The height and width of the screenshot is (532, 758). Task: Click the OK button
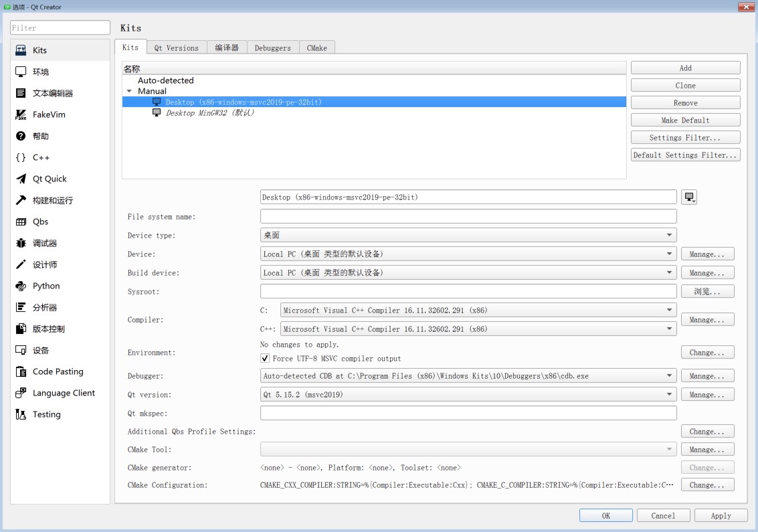coord(606,515)
